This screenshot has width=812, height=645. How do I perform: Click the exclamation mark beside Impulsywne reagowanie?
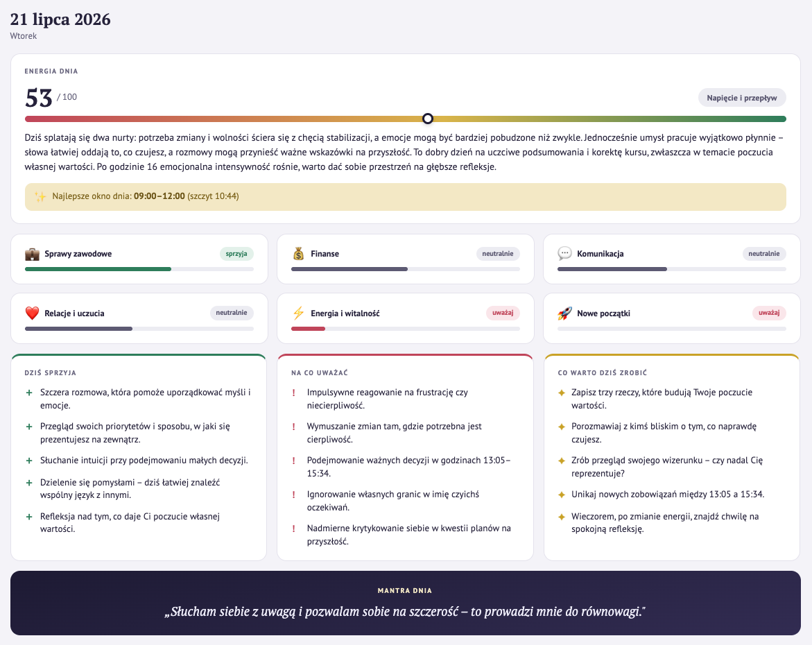coord(293,393)
